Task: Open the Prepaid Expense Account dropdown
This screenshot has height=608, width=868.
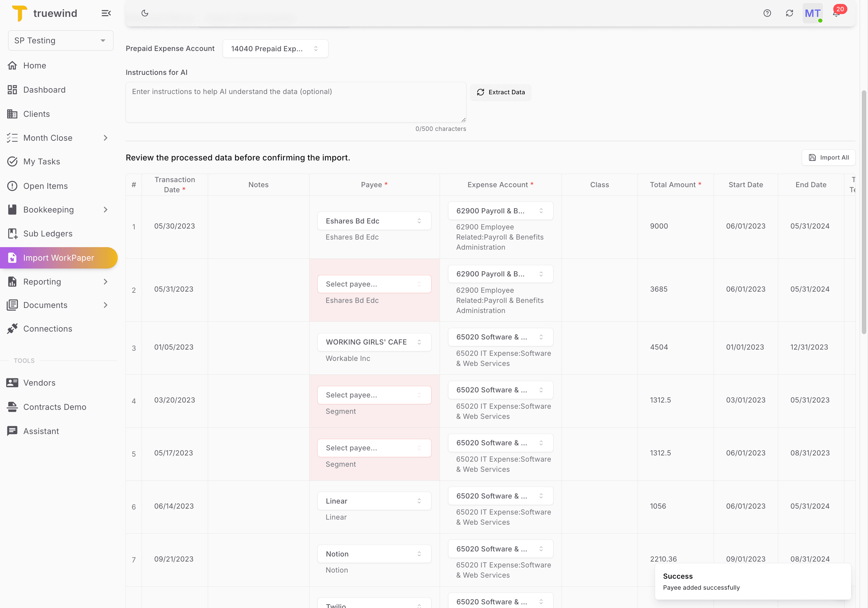Action: point(275,48)
